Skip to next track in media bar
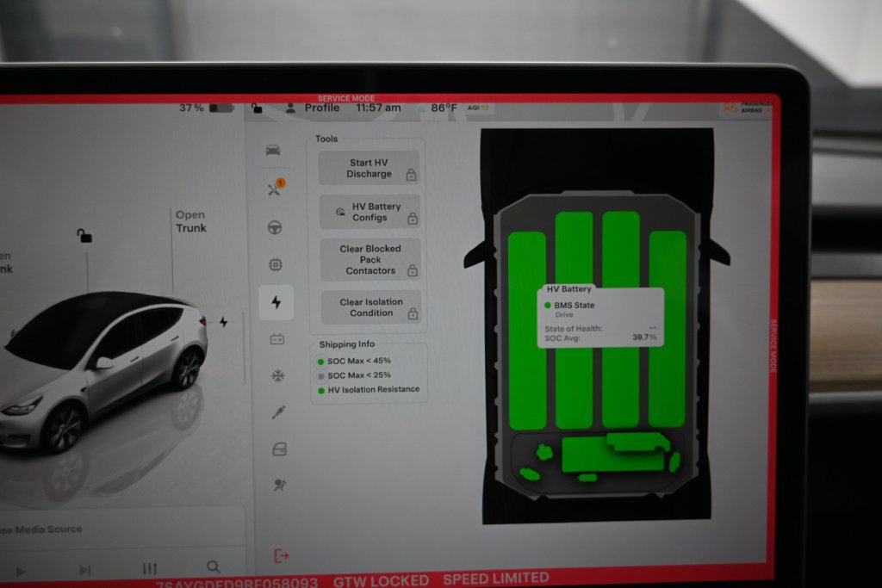The height and width of the screenshot is (588, 882). pos(85,570)
